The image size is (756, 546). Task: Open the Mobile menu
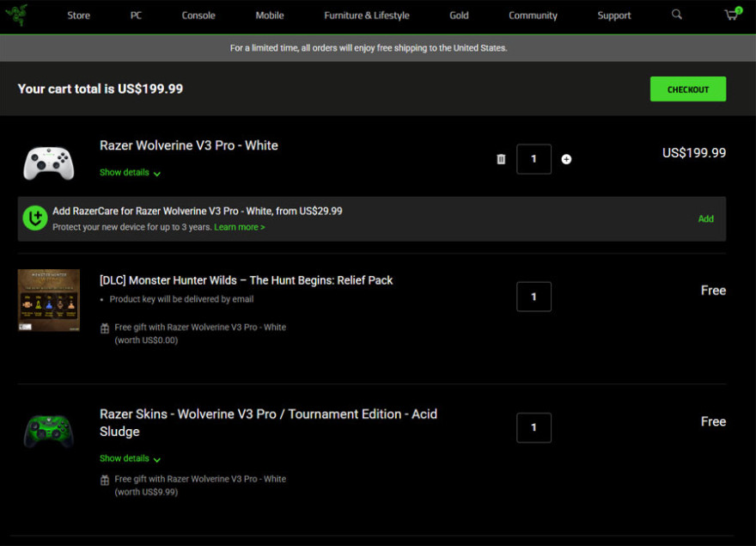[270, 15]
